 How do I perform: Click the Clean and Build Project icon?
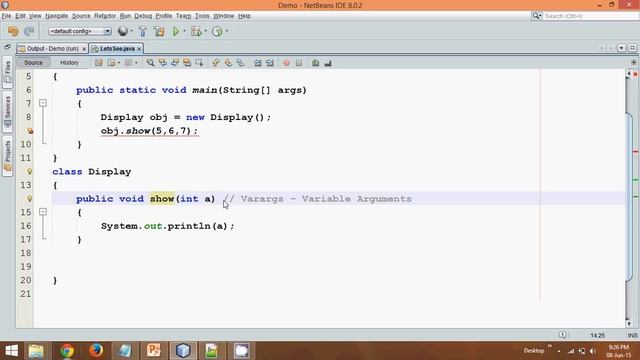159,31
